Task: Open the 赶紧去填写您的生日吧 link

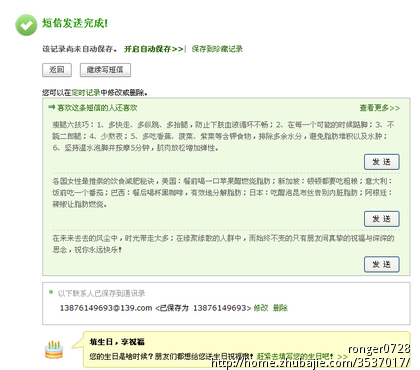Action: [295, 356]
